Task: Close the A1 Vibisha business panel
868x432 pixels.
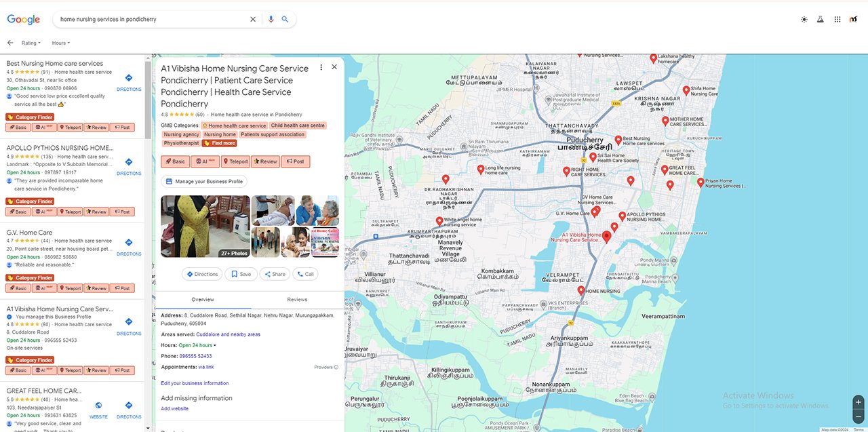Action: [334, 67]
